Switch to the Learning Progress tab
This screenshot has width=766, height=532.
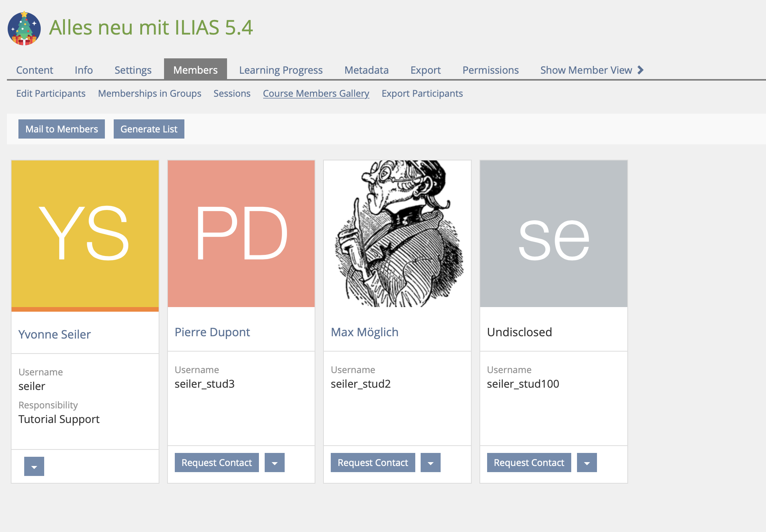tap(281, 70)
